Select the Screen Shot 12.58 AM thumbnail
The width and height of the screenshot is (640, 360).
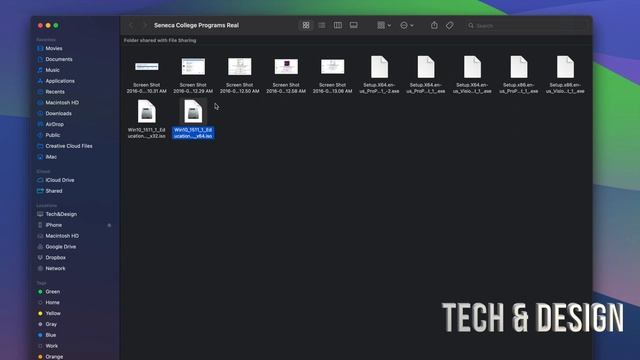pyautogui.click(x=286, y=67)
